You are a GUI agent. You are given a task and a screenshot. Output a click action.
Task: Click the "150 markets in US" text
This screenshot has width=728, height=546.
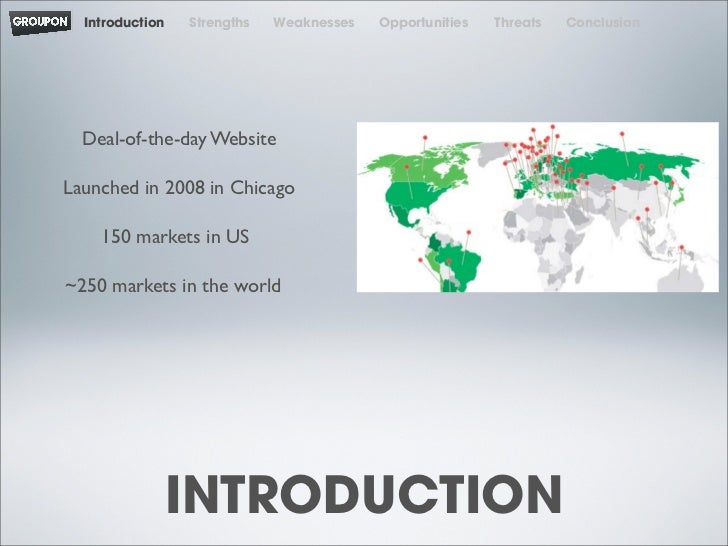(x=176, y=237)
